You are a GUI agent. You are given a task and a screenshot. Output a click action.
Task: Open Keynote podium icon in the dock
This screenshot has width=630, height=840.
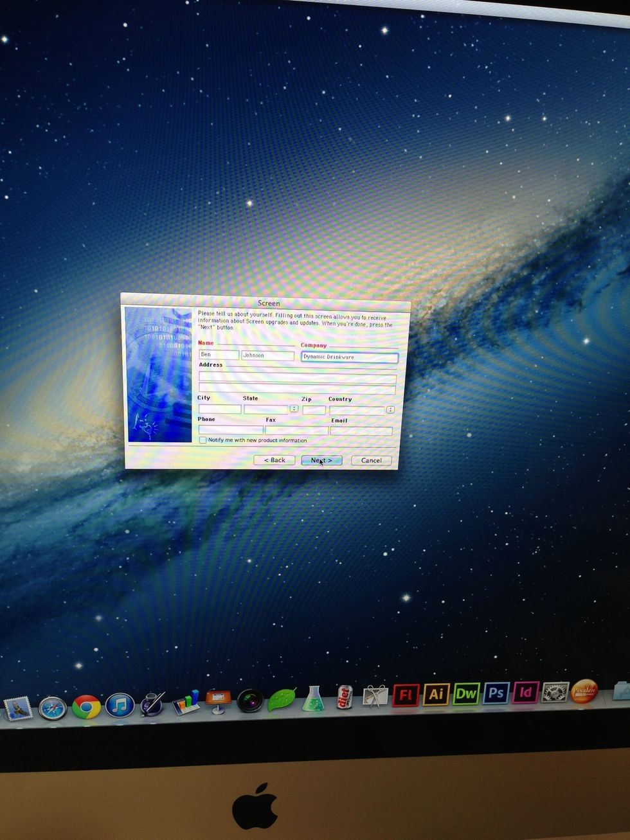pyautogui.click(x=218, y=699)
